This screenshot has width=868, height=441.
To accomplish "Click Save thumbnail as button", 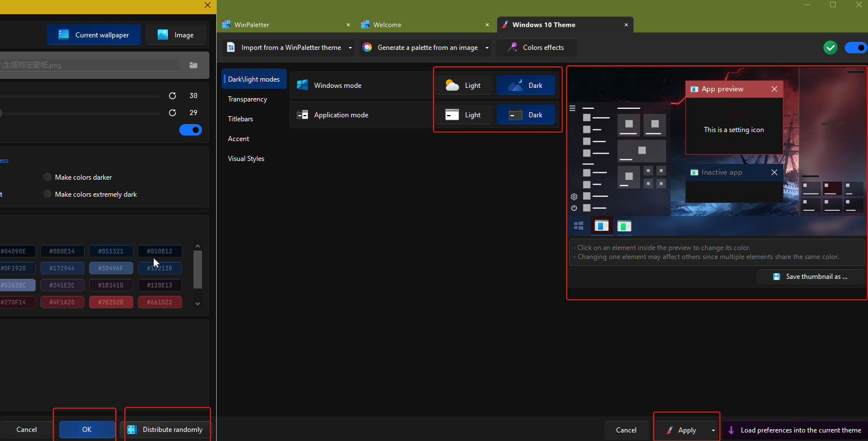I will [x=810, y=277].
